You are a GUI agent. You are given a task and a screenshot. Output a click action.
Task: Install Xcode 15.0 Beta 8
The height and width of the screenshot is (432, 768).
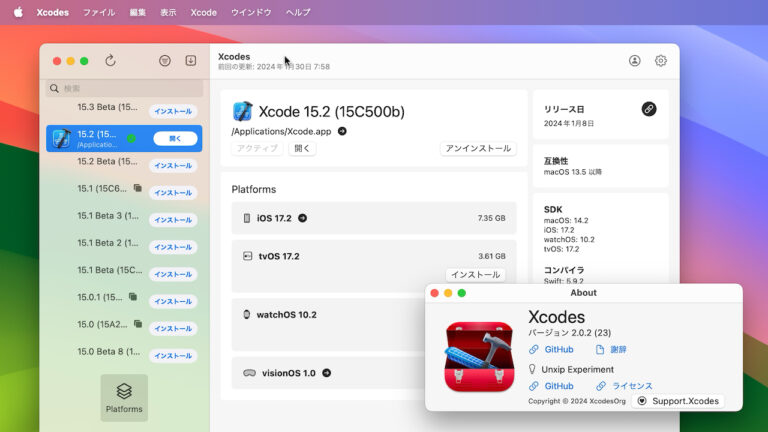pyautogui.click(x=173, y=356)
